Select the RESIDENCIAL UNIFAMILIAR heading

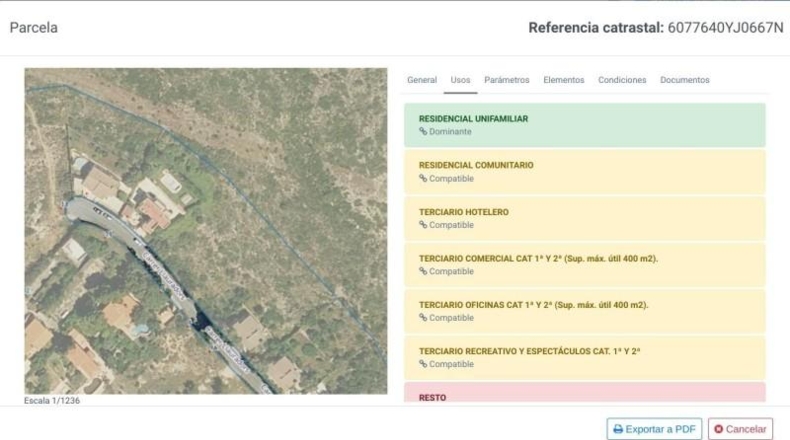pos(473,119)
